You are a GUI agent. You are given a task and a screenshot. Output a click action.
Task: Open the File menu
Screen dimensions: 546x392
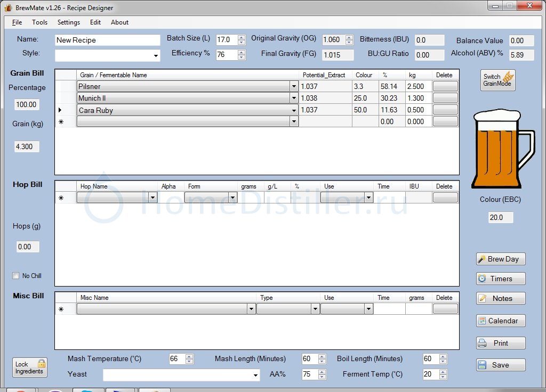click(x=17, y=22)
